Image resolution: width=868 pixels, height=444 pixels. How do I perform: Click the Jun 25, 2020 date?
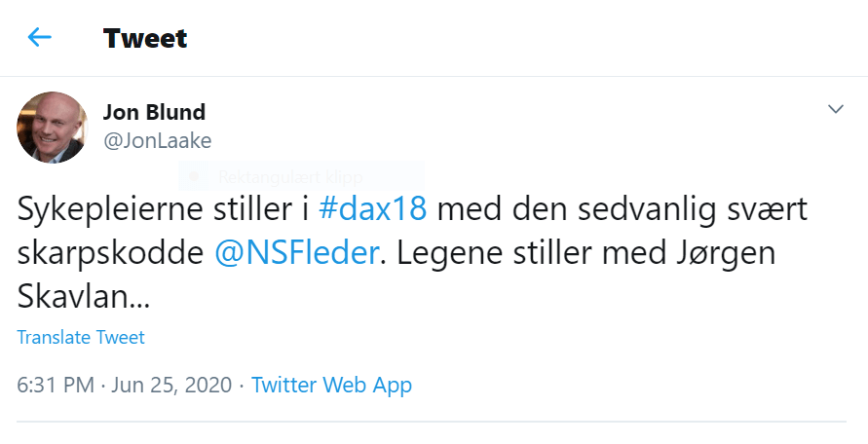click(171, 385)
